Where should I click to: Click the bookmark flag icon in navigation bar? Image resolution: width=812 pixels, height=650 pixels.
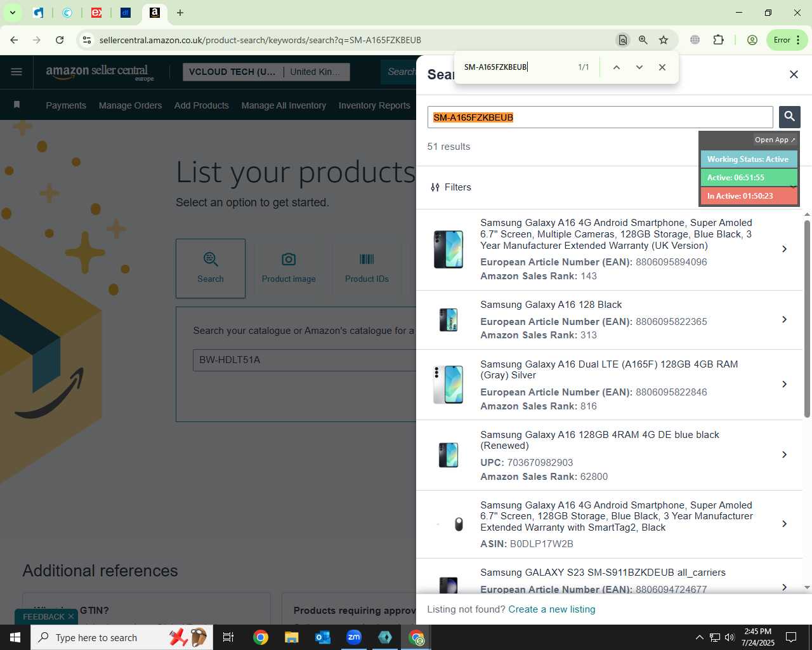pyautogui.click(x=17, y=105)
